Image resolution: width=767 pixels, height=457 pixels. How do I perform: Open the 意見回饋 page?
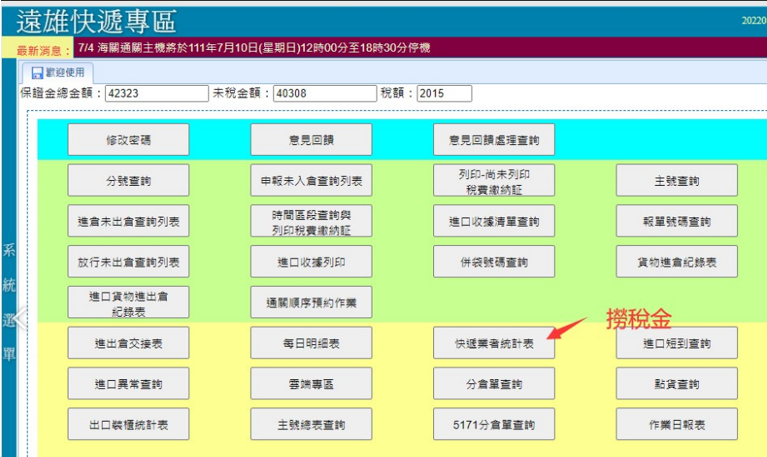click(x=310, y=140)
